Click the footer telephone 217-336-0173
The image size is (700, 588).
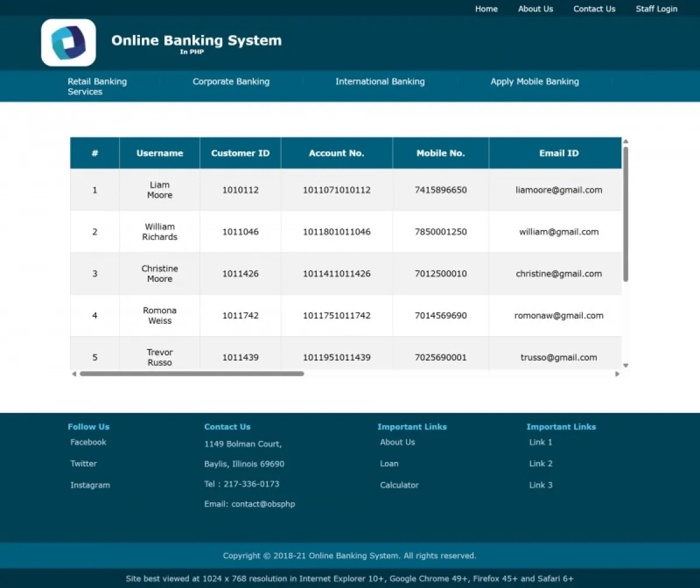tap(251, 484)
